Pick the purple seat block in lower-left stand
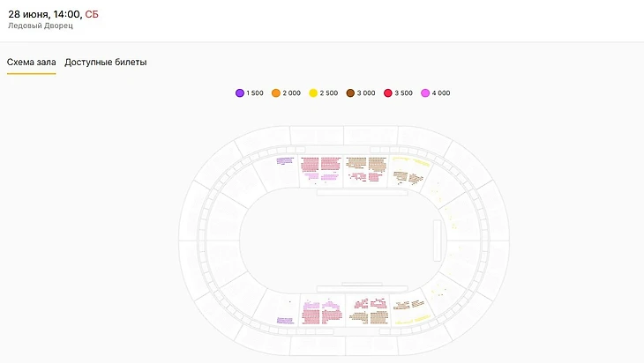The width and height of the screenshot is (644, 363). [x=284, y=321]
